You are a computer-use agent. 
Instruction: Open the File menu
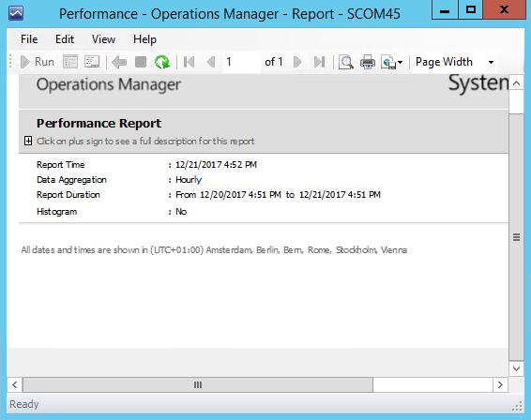click(x=29, y=39)
